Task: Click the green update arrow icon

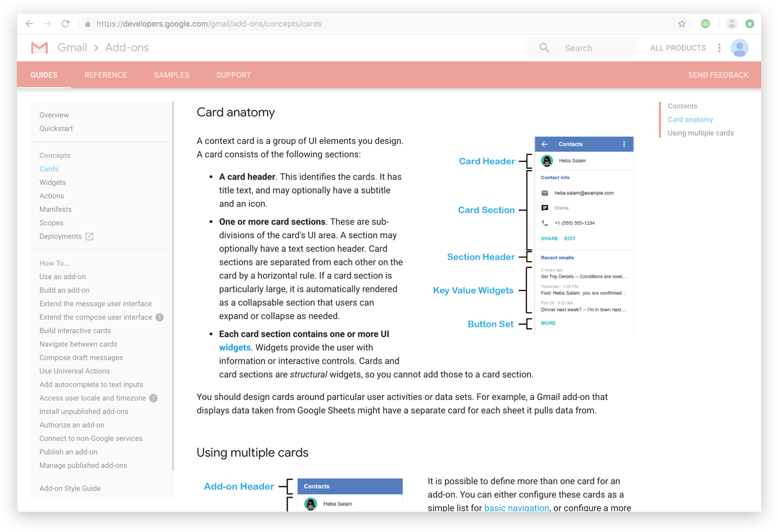Action: (x=749, y=24)
